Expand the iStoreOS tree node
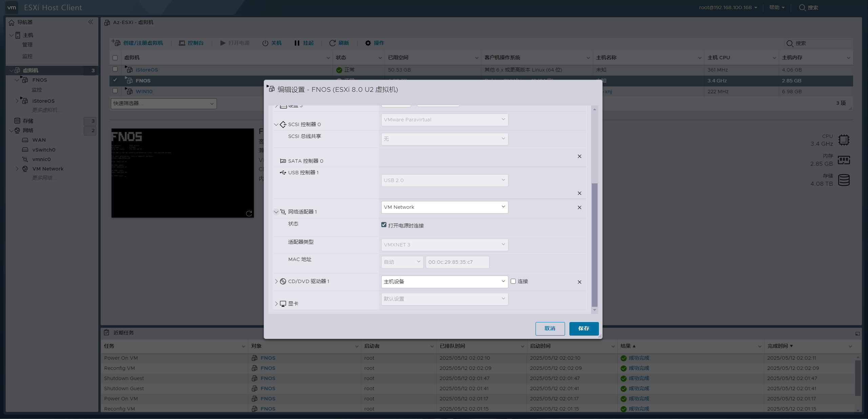The height and width of the screenshot is (419, 868). point(17,101)
